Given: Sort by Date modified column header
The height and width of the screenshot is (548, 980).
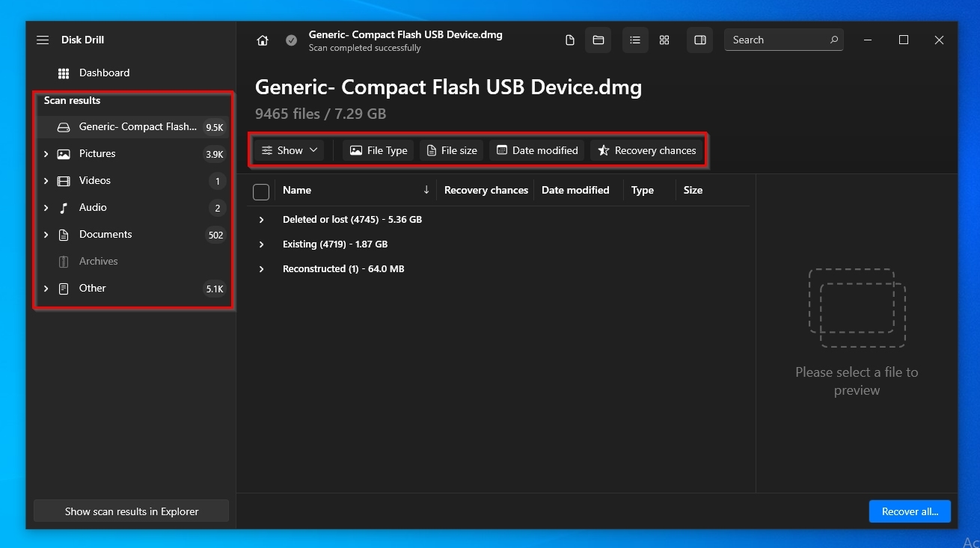Looking at the screenshot, I should pyautogui.click(x=575, y=191).
